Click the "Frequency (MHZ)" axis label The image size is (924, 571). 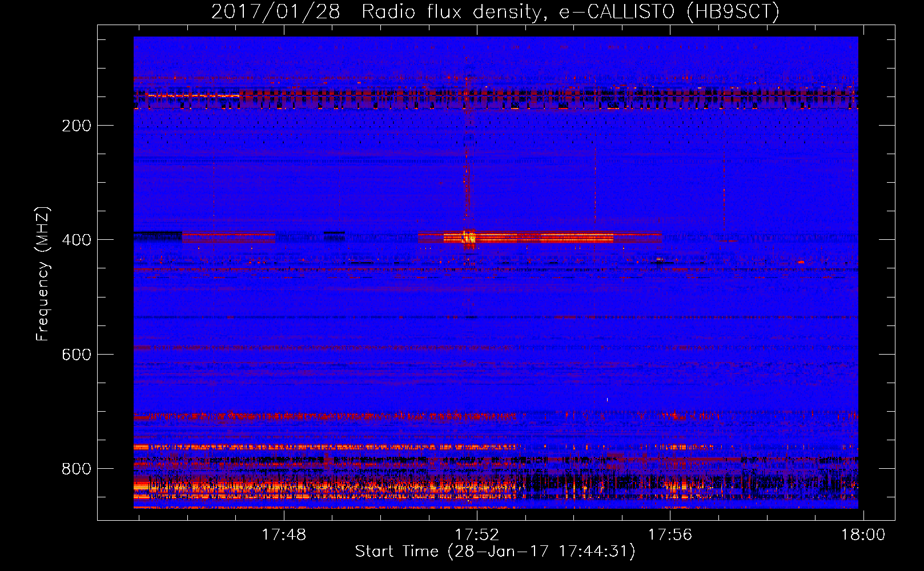point(43,274)
